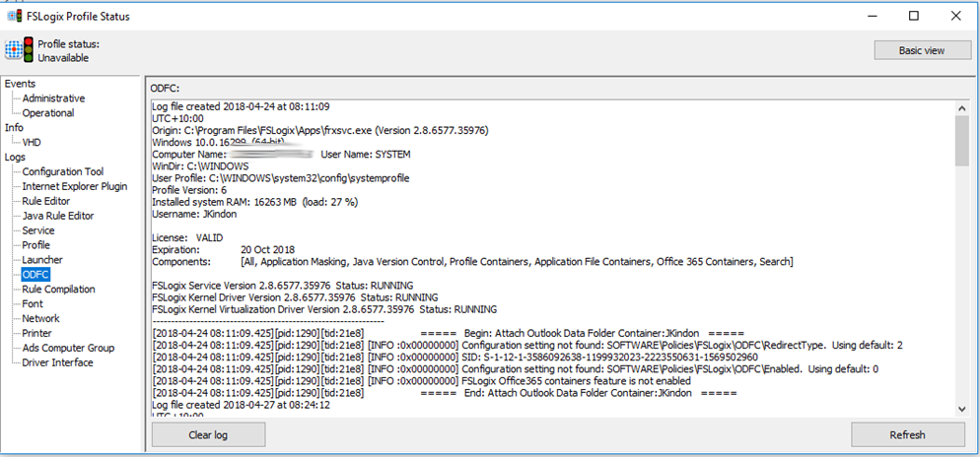The width and height of the screenshot is (980, 457).
Task: Click the 'Installed system RAM' line
Action: coord(255,202)
